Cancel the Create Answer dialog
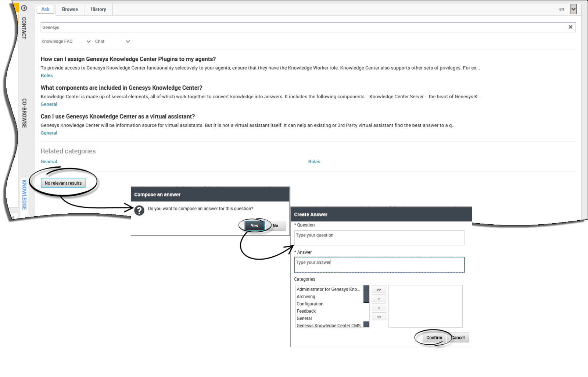The image size is (588, 377). click(458, 338)
